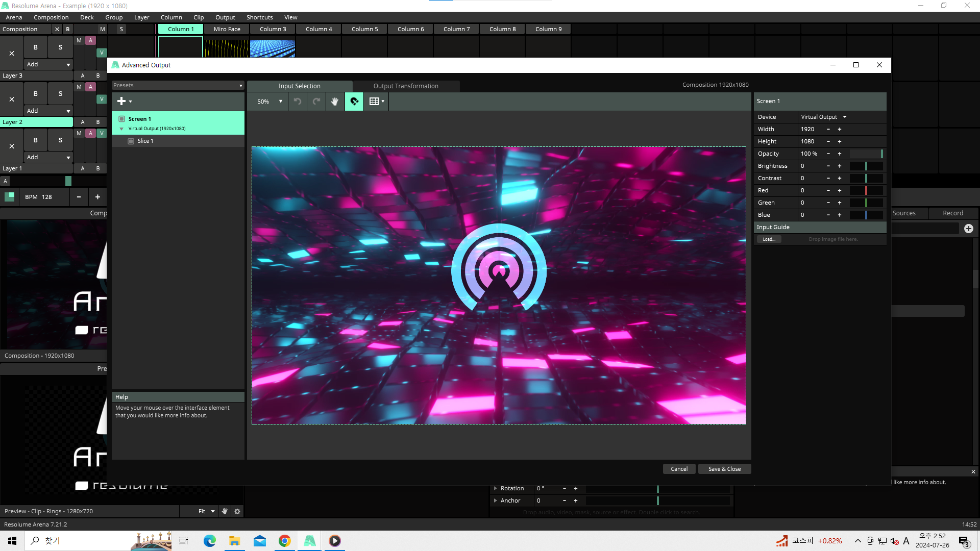Screen dimensions: 980x551
Task: Select the hand pan tool
Action: pos(335,102)
